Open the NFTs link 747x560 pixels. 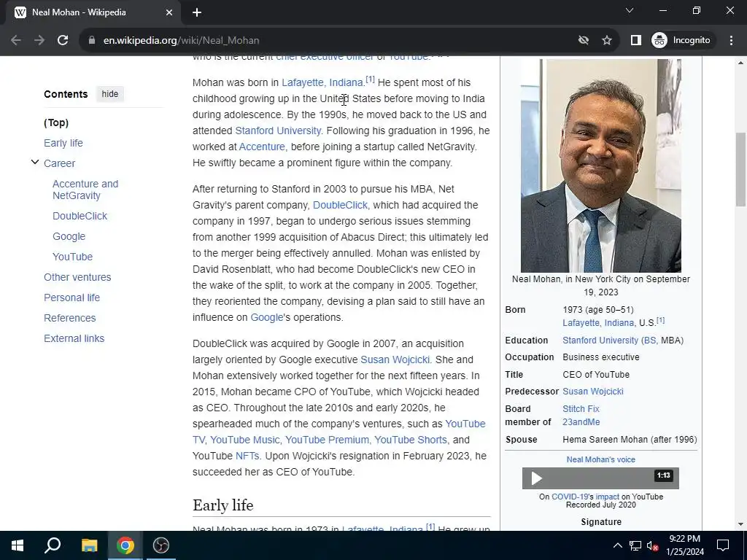(x=247, y=456)
